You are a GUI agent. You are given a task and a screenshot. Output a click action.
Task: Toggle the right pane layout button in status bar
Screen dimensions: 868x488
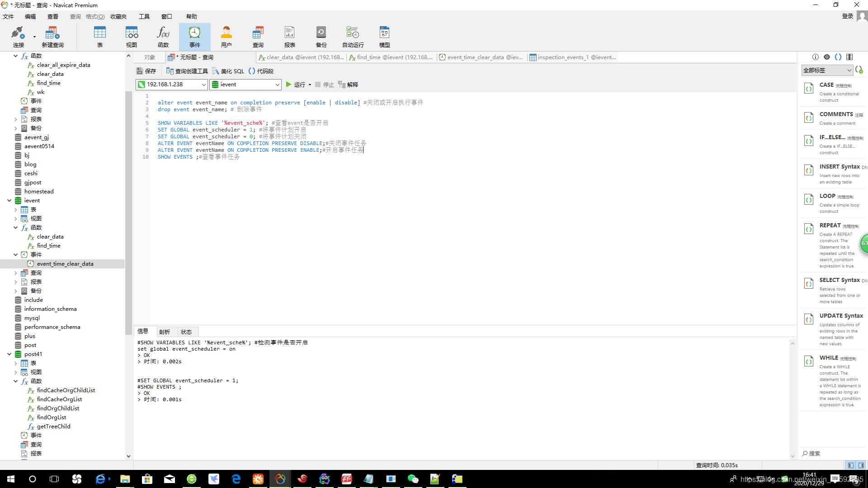[x=861, y=465]
